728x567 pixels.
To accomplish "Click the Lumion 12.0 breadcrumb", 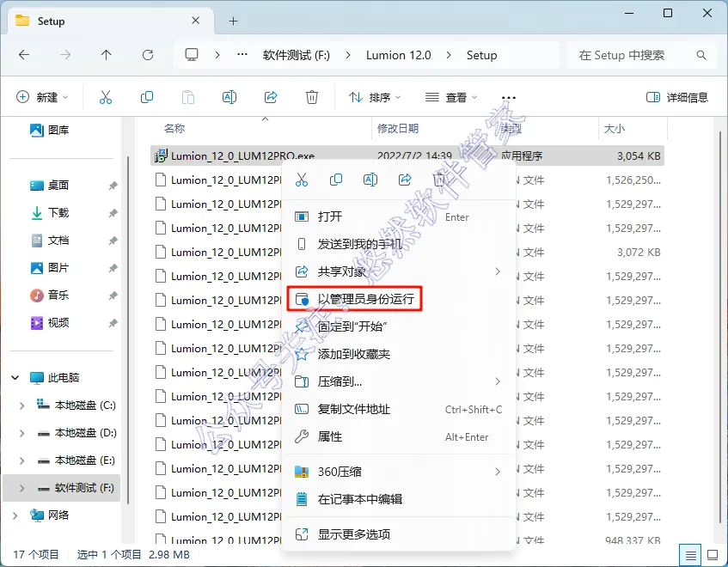I will (x=398, y=55).
